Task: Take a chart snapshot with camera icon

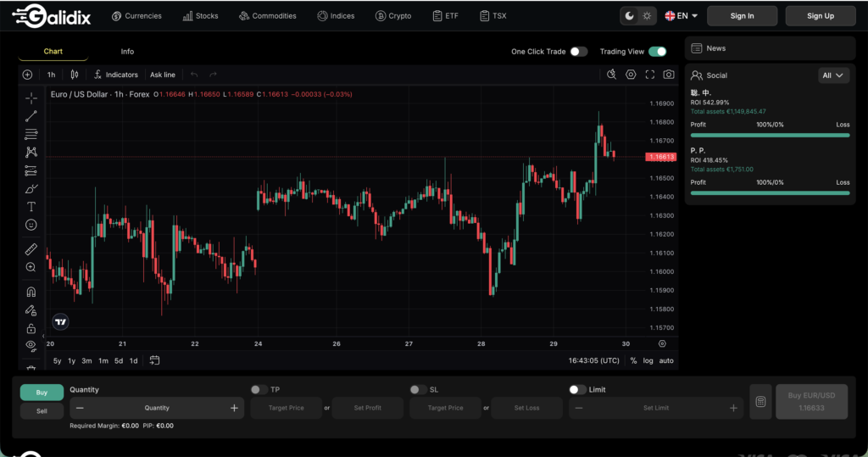Action: pyautogui.click(x=669, y=75)
